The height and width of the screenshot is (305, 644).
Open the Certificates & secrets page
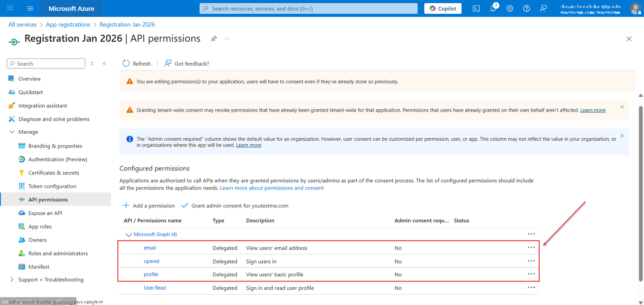click(54, 173)
